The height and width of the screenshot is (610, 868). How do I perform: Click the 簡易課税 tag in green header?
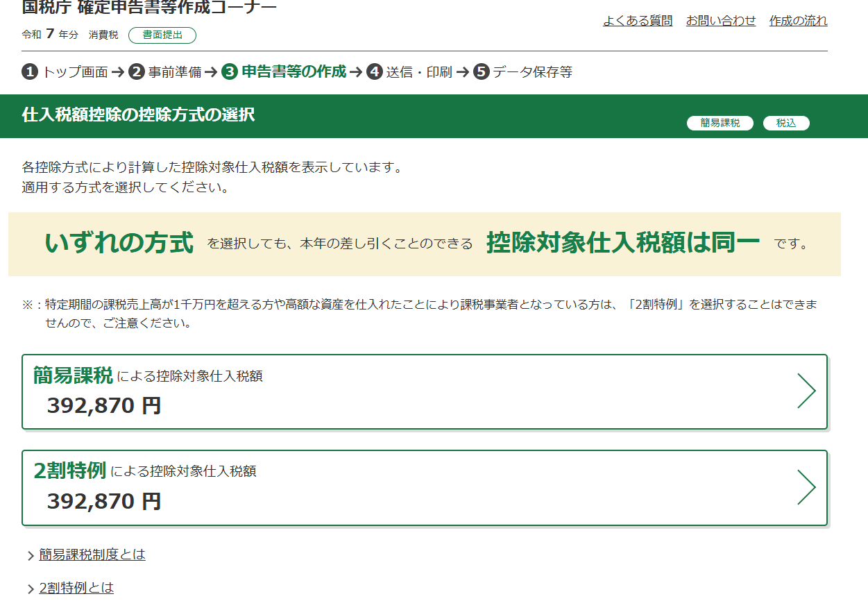pyautogui.click(x=720, y=123)
